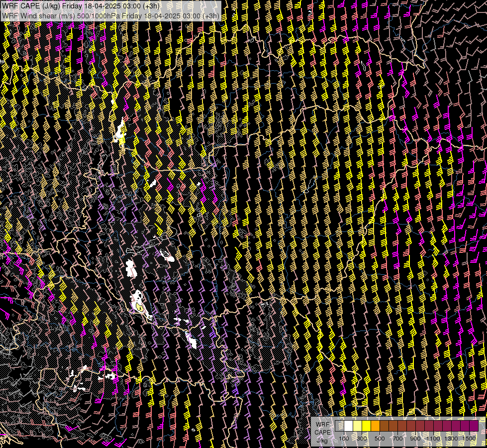Click the J/kg unit label in legend
The width and height of the screenshot is (487, 448).
click(322, 441)
